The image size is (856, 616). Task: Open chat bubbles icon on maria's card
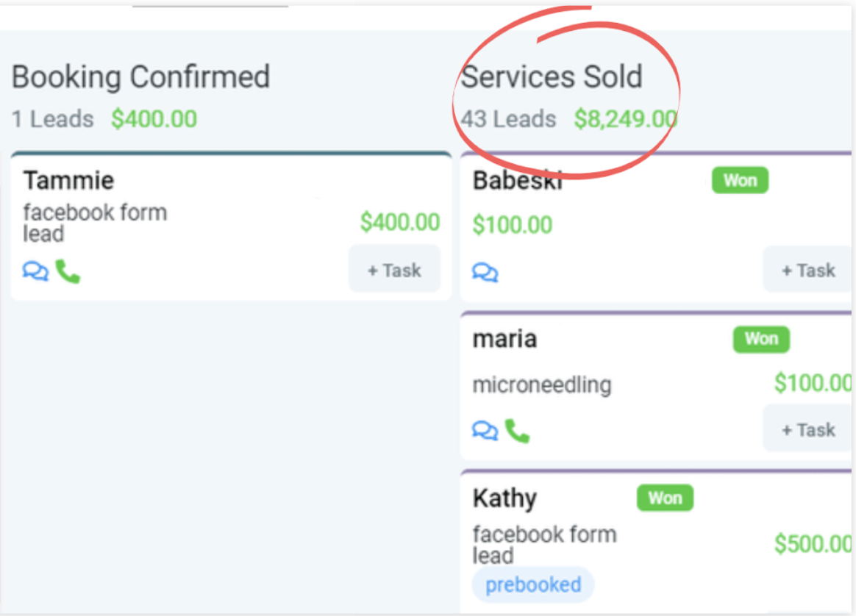pyautogui.click(x=485, y=431)
